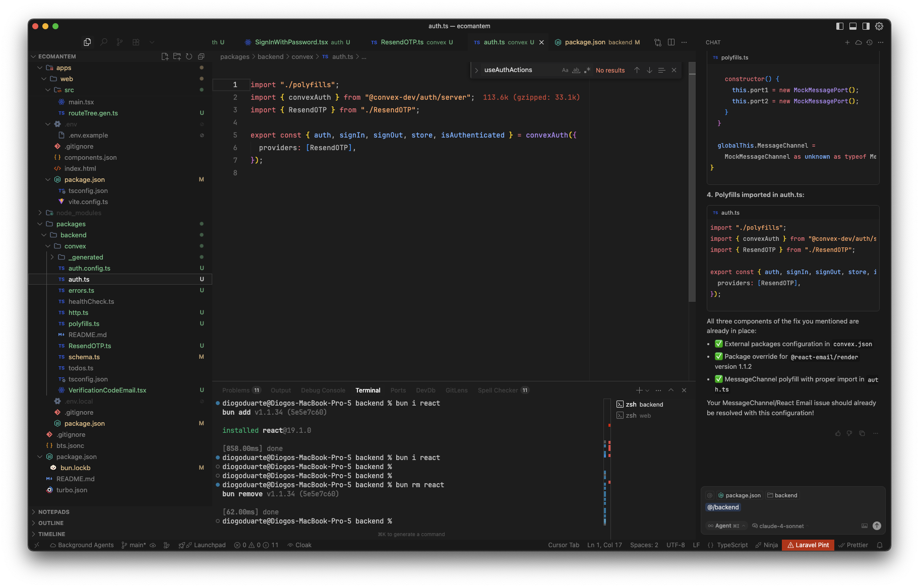The image size is (919, 588).
Task: Open the Debug Console tab
Action: [x=323, y=390]
